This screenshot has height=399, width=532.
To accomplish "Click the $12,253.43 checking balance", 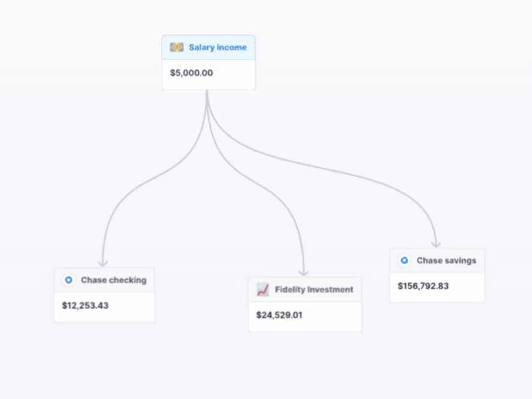I will coord(85,306).
